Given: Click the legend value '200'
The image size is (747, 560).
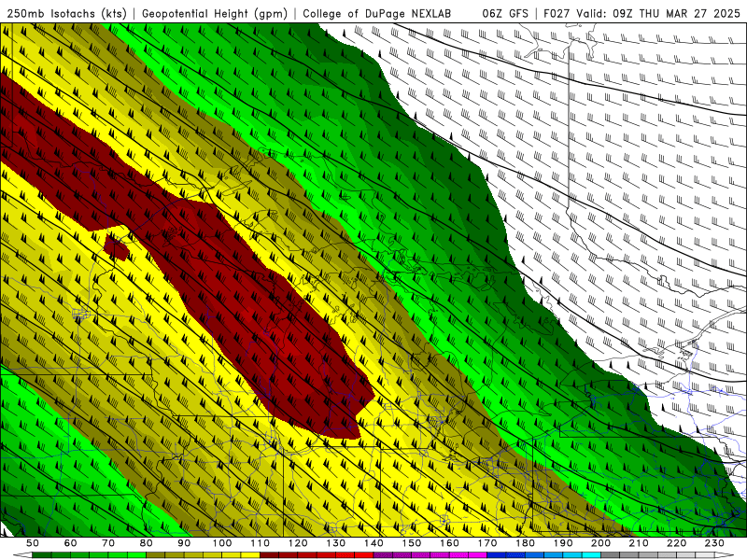Looking at the screenshot, I should (601, 543).
